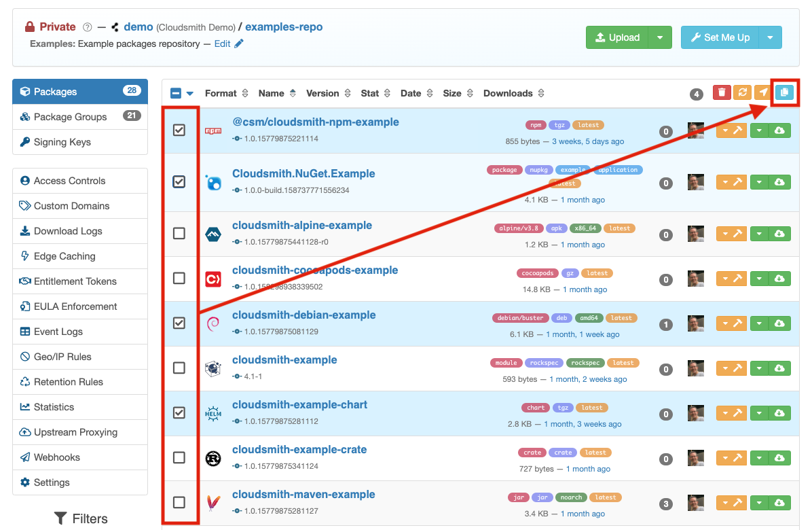
Task: Open Webhooks in sidebar
Action: [80, 457]
